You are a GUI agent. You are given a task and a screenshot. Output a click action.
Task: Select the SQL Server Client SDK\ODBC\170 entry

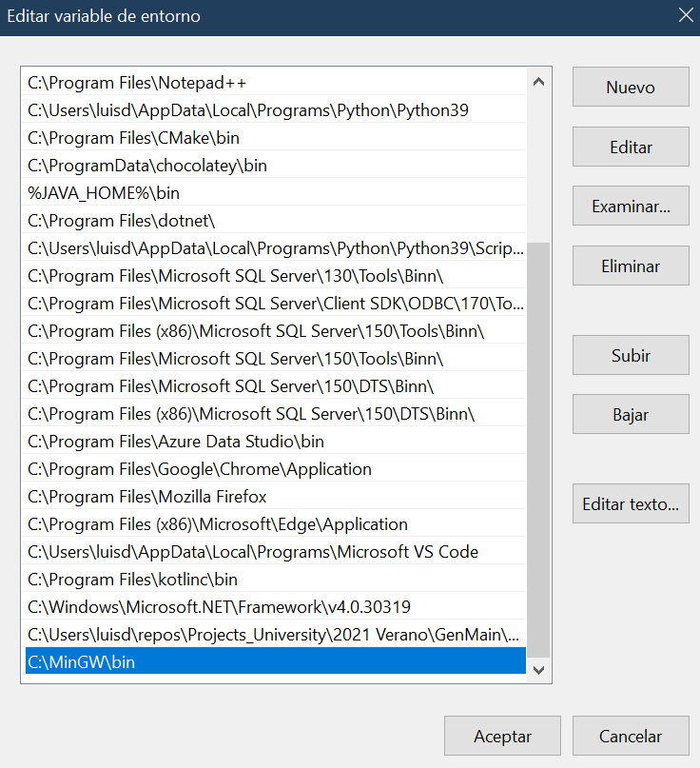[x=276, y=304]
